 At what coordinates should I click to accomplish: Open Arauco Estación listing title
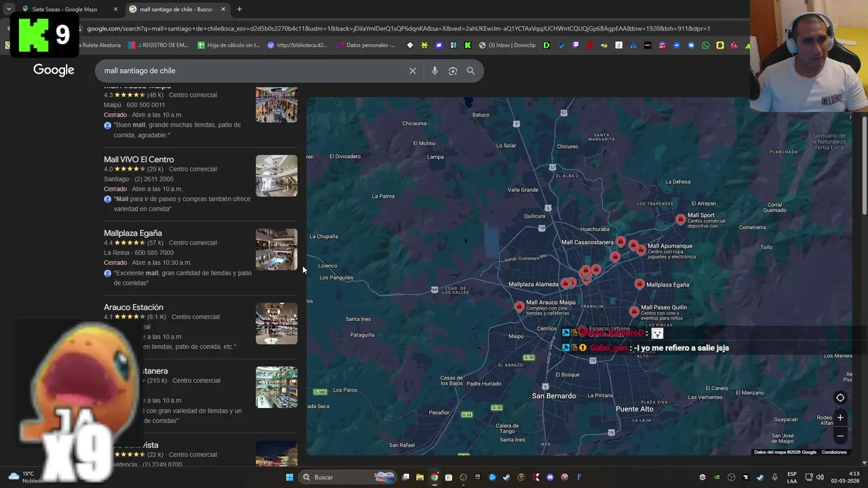pyautogui.click(x=134, y=307)
